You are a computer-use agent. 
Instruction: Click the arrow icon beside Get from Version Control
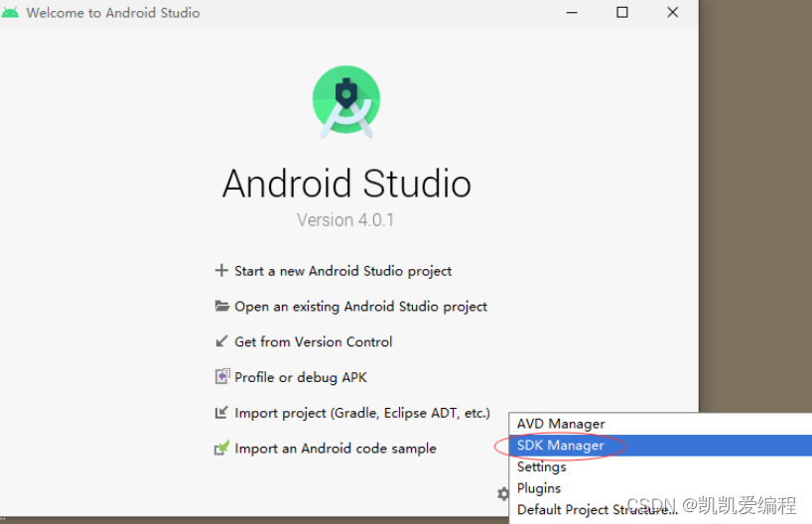[221, 341]
